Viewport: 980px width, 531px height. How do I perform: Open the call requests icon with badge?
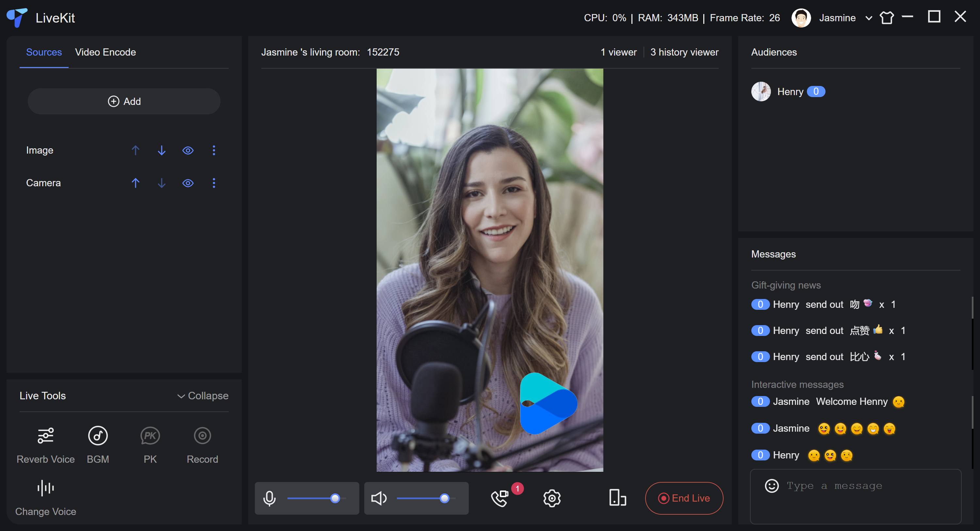499,498
